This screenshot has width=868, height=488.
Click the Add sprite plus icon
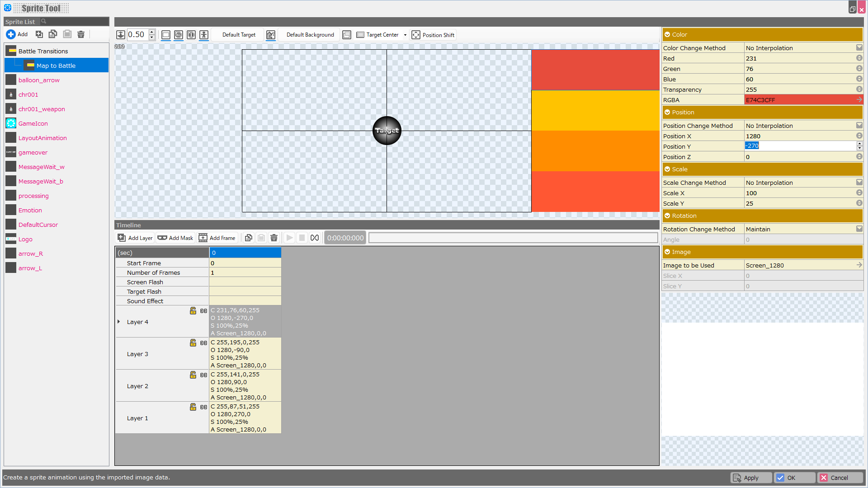tap(11, 34)
